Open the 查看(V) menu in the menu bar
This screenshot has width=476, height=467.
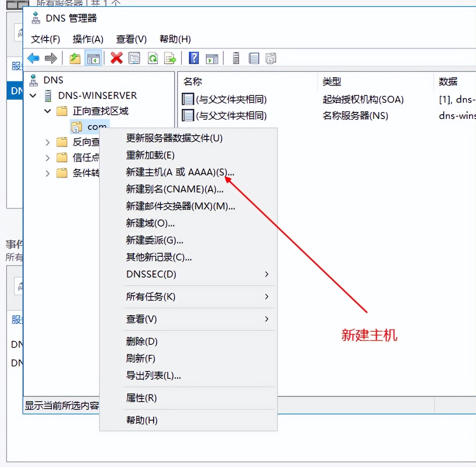[131, 39]
